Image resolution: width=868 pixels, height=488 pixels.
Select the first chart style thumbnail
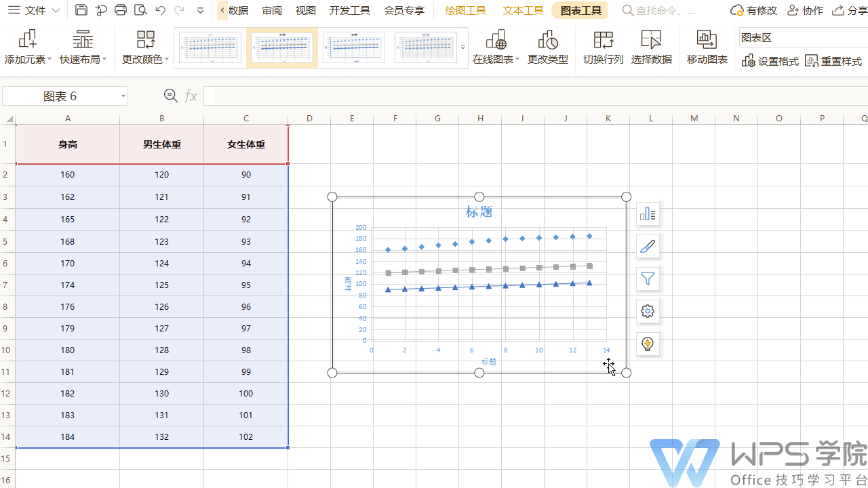(210, 47)
